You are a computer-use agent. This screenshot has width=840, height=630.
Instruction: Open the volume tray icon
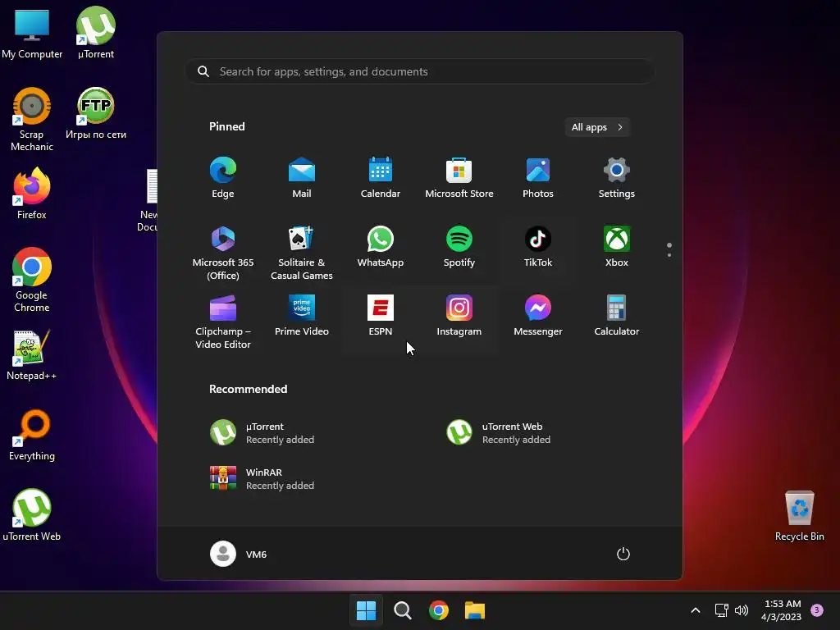coord(742,610)
